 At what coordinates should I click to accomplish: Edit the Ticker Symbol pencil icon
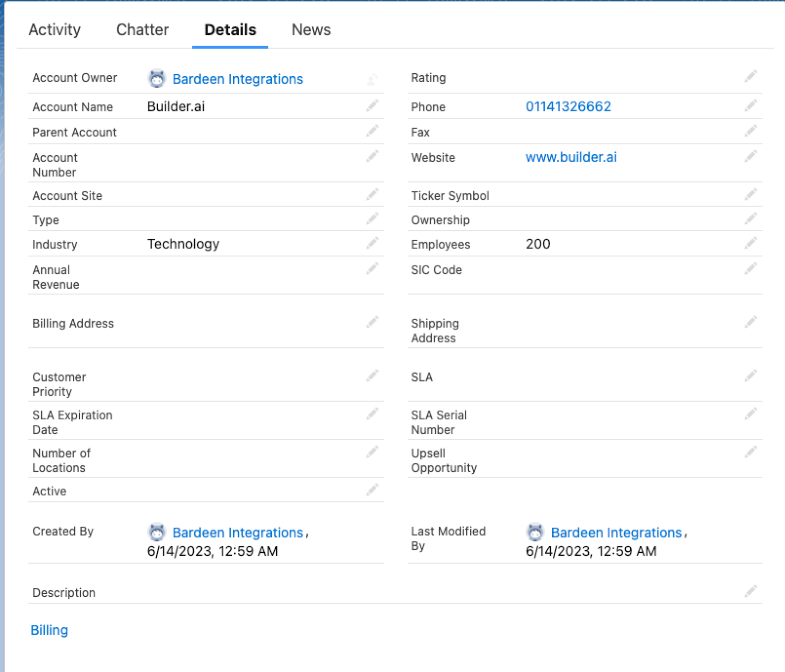(751, 194)
